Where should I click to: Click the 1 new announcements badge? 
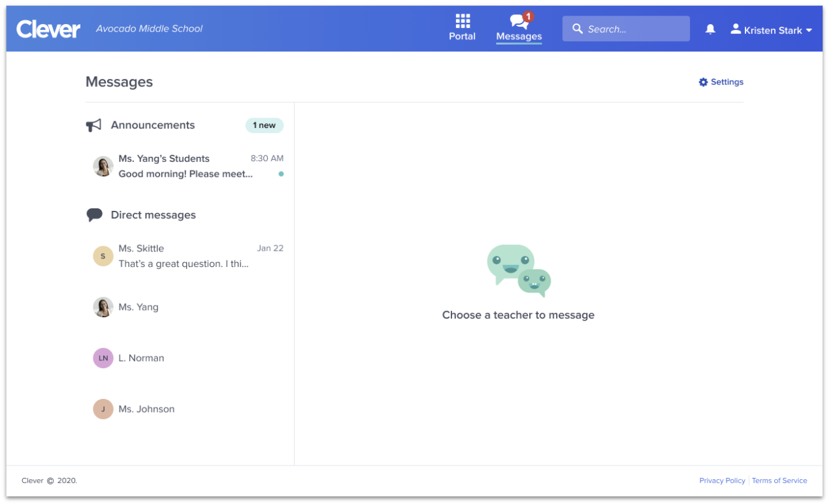264,125
